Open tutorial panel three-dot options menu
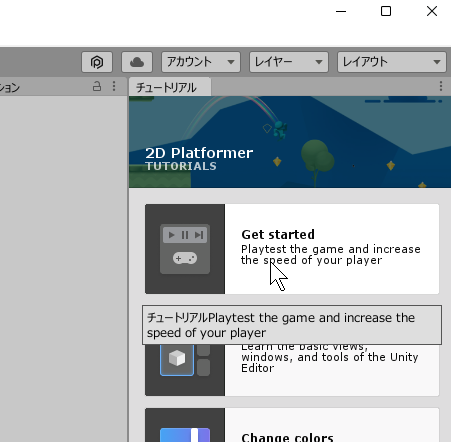The height and width of the screenshot is (442, 451). click(x=441, y=86)
